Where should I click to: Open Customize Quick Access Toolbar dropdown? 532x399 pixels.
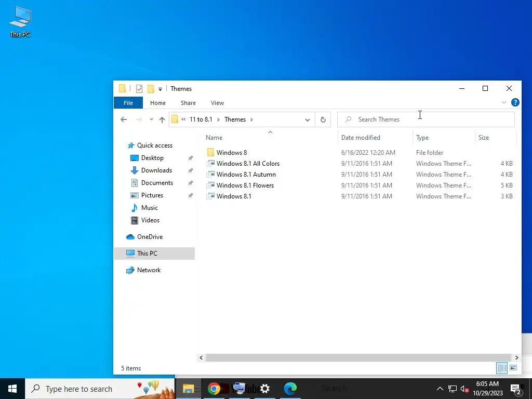[160, 89]
